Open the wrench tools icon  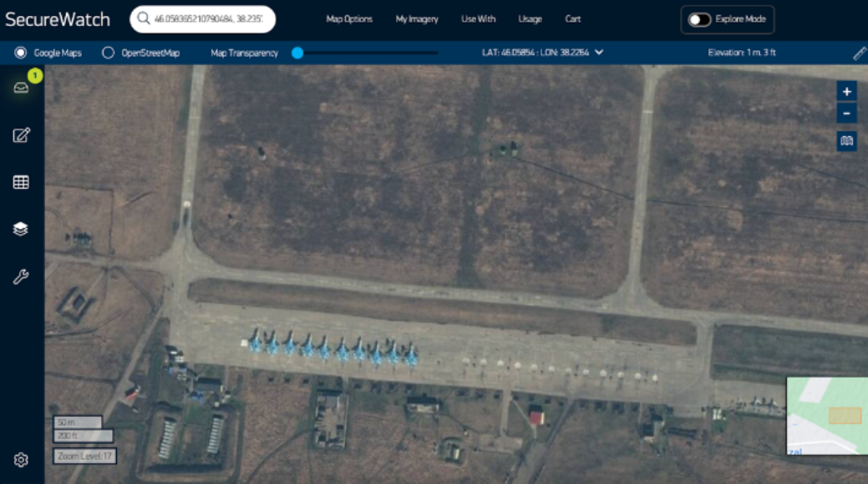point(21,278)
